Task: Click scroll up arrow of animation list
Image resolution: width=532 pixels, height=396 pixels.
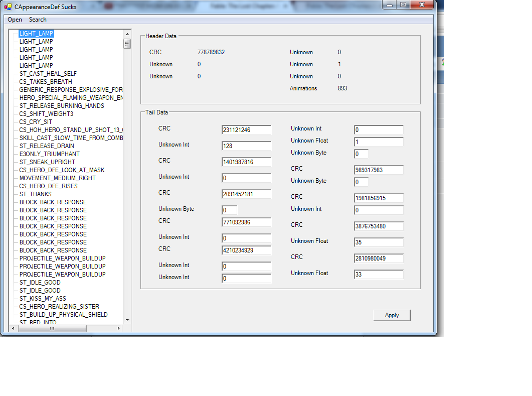Action: coord(127,34)
